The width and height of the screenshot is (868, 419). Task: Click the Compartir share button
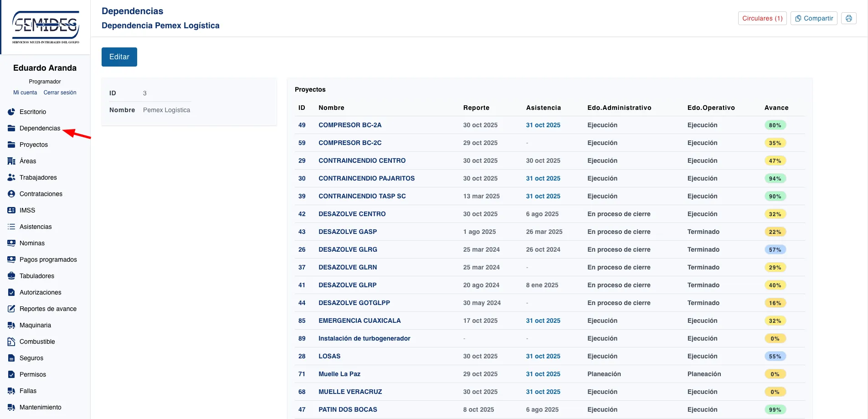pyautogui.click(x=814, y=18)
